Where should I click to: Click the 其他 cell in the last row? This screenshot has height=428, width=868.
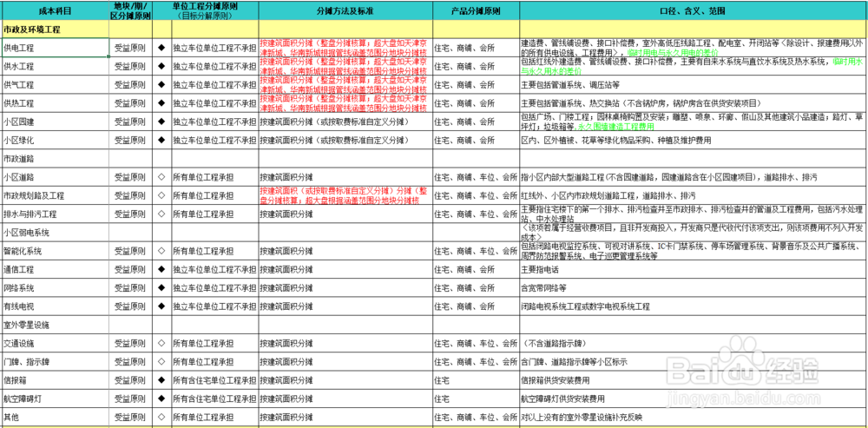54,417
